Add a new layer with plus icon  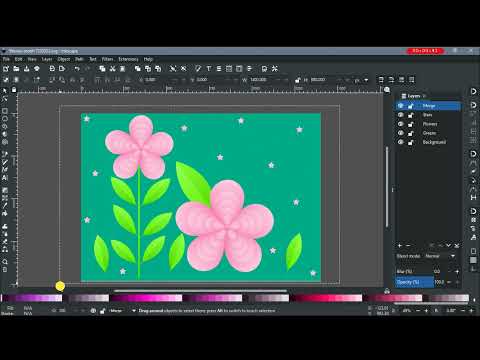[400, 246]
